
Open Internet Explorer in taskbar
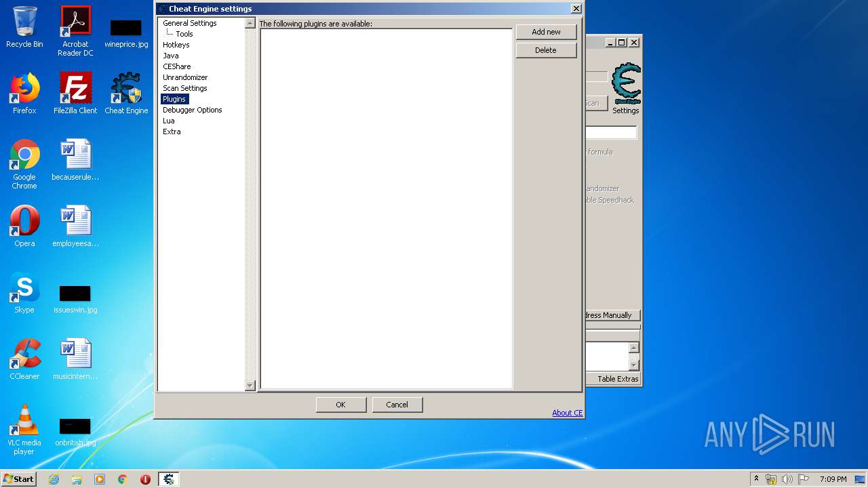54,479
